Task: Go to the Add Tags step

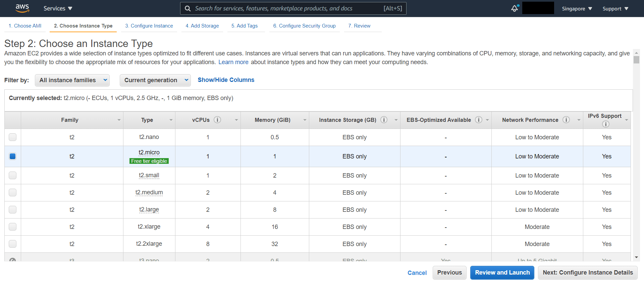Action: [245, 26]
